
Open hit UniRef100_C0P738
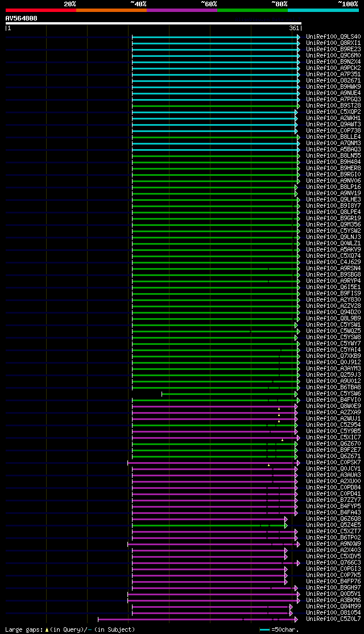coord(333,130)
